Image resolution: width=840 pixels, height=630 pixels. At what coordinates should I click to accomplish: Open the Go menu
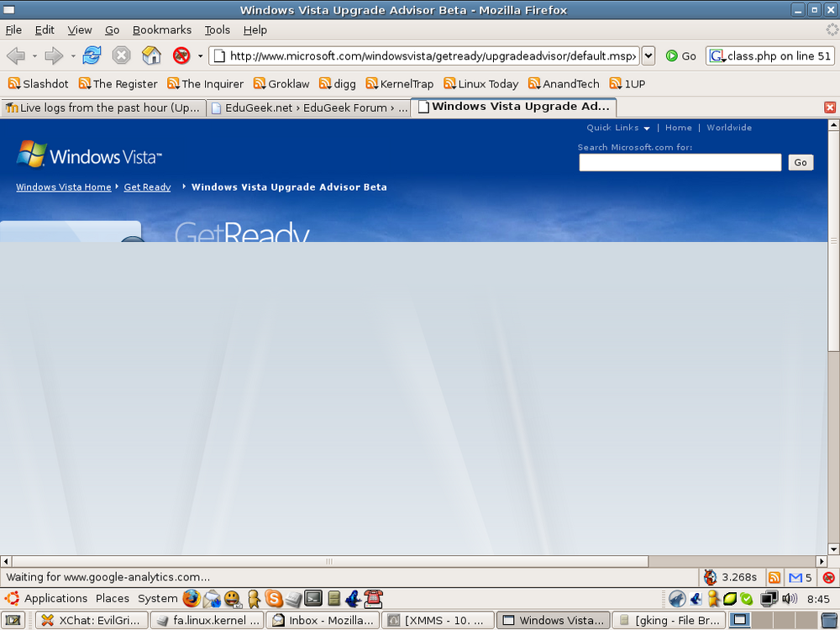pos(112,30)
